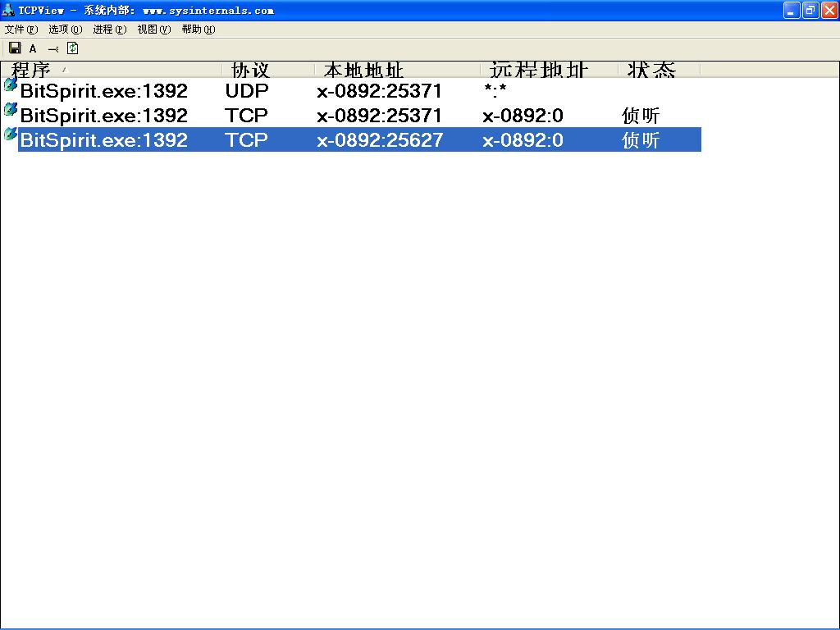The image size is (840, 630).
Task: Toggle the 'A' resolve addresses toolbar button
Action: pos(33,48)
